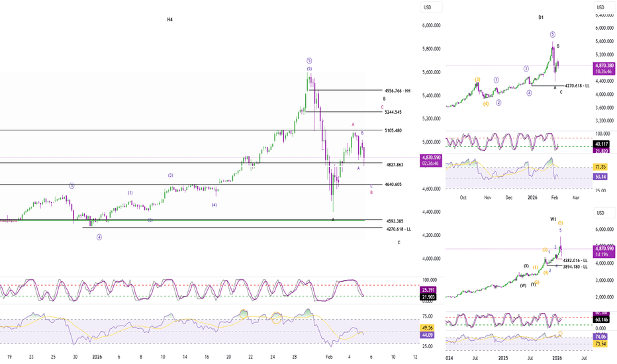Click the 4,870.590 current price tag on W1 axis
The width and height of the screenshot is (617, 364).
(604, 251)
